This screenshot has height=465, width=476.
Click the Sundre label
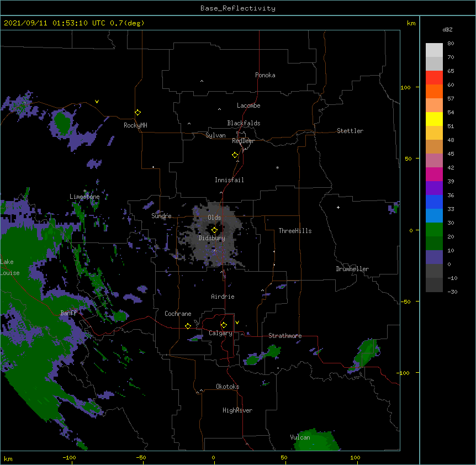coord(161,216)
